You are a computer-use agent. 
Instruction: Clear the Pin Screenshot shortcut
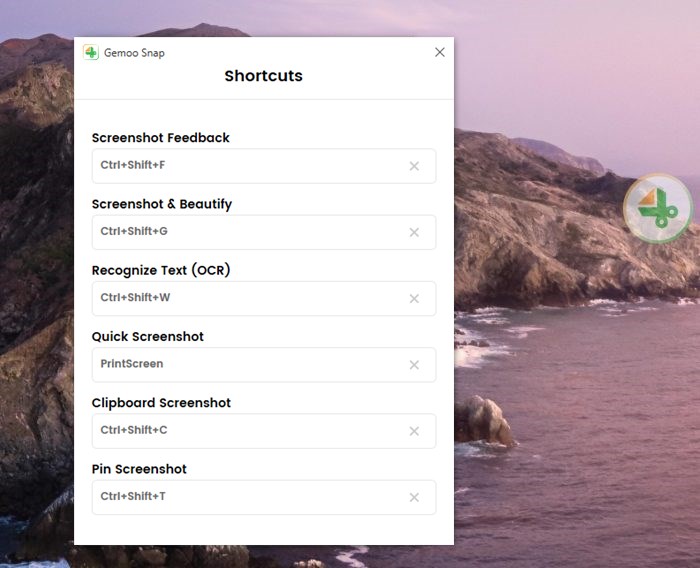[x=414, y=497]
